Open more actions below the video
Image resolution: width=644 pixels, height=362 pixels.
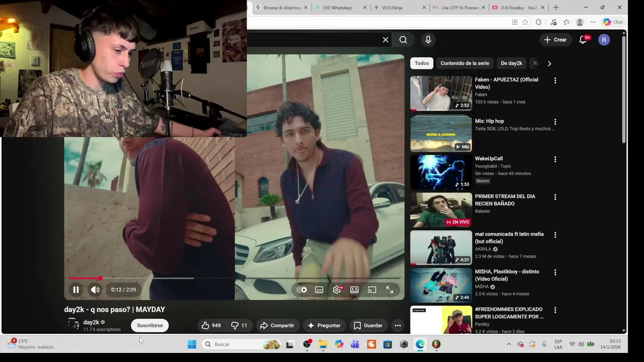pos(397,325)
